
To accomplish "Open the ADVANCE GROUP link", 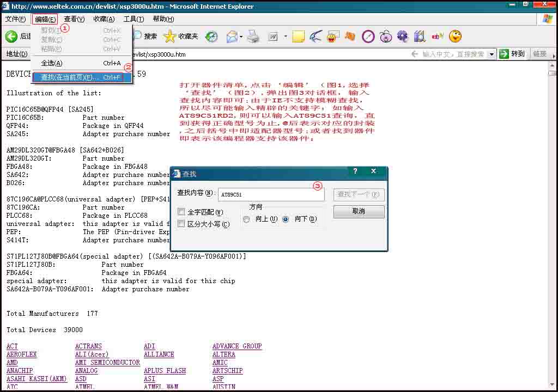I will pos(237,346).
